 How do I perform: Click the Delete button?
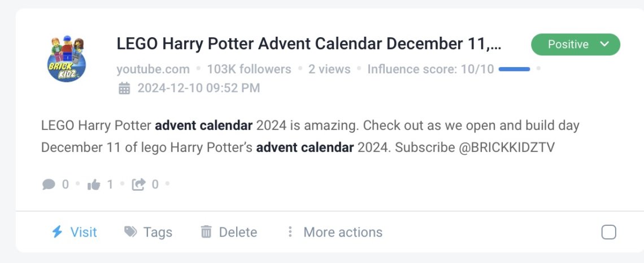(x=229, y=232)
